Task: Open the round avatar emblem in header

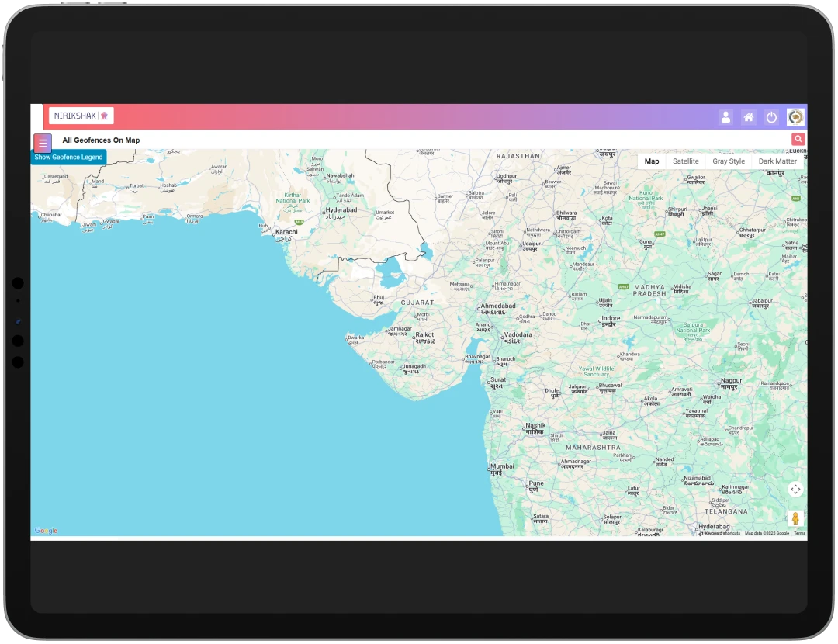Action: click(795, 117)
